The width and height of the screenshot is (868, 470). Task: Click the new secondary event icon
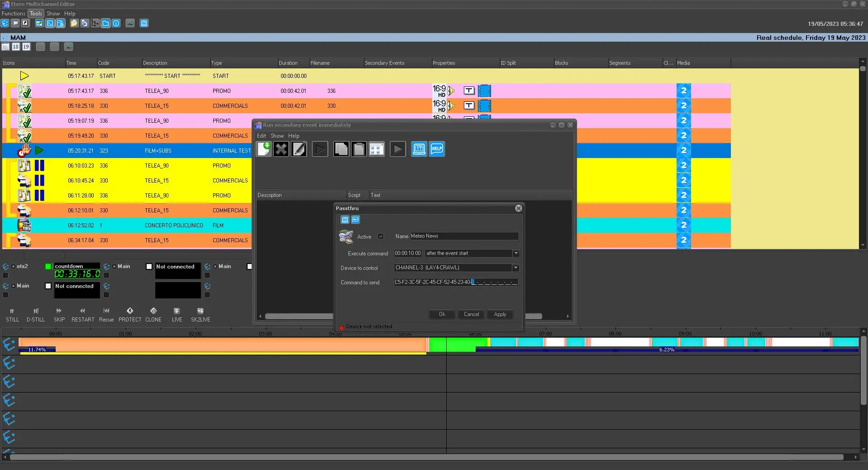[x=264, y=149]
